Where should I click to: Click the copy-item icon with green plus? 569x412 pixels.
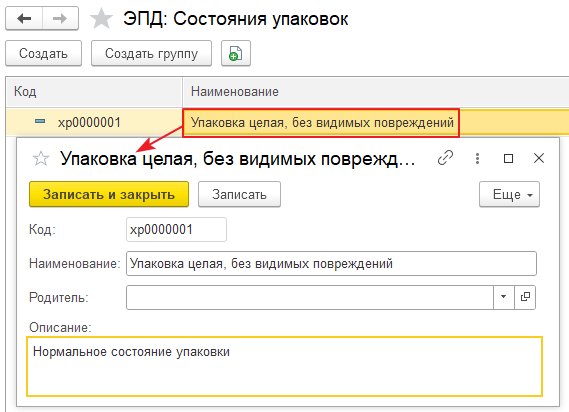click(236, 53)
